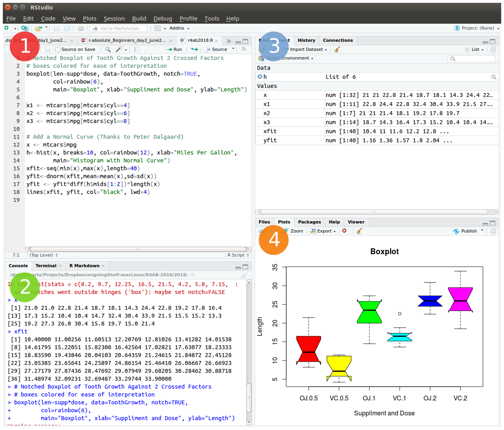Open the Addins dropdown

(179, 28)
